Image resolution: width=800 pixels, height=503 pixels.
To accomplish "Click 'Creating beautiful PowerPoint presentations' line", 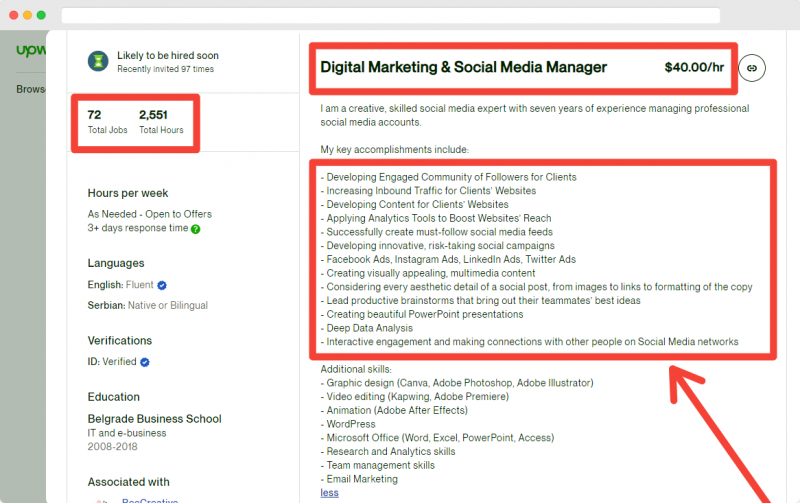I will (422, 315).
